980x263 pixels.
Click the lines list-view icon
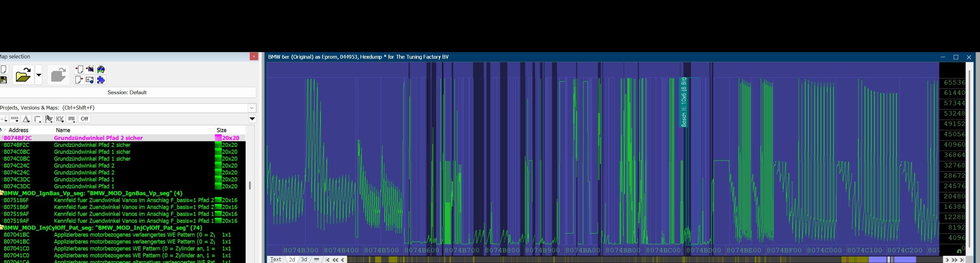(72, 119)
